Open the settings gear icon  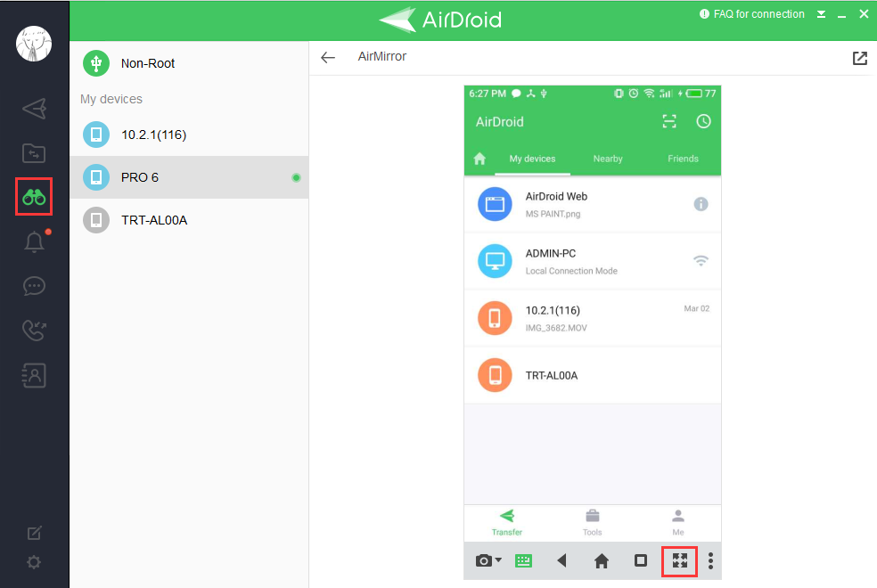tap(34, 562)
